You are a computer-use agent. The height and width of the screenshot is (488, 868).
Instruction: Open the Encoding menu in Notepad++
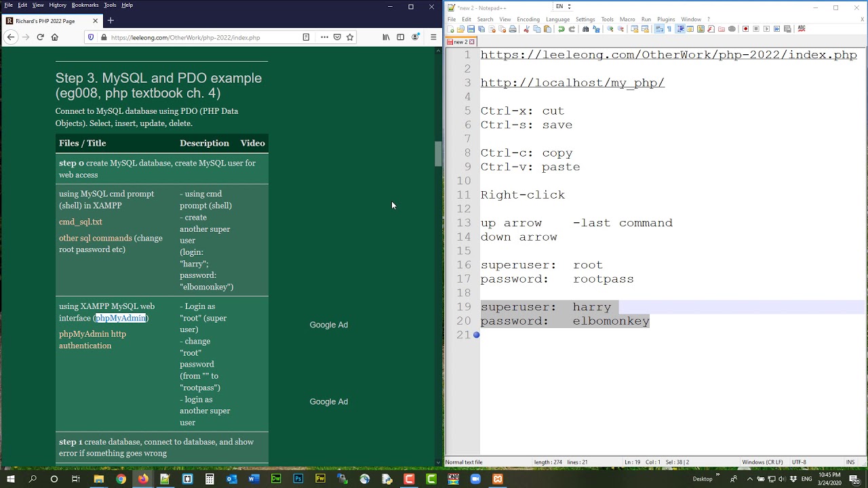pos(528,19)
